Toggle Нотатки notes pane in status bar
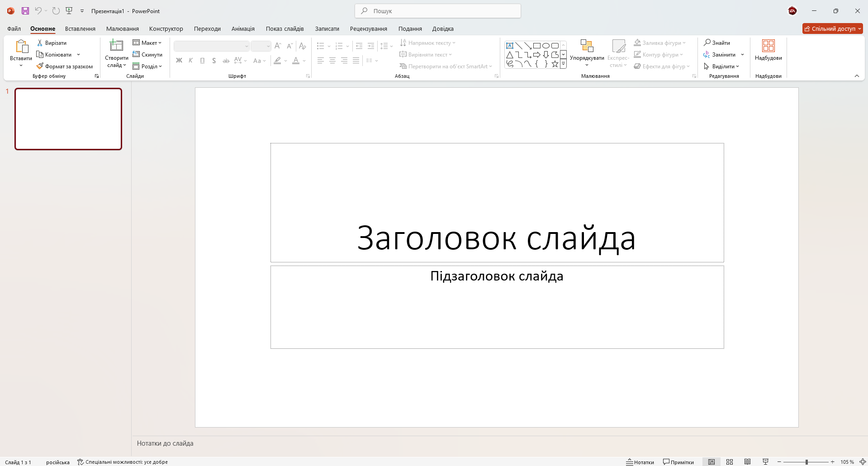 640,462
